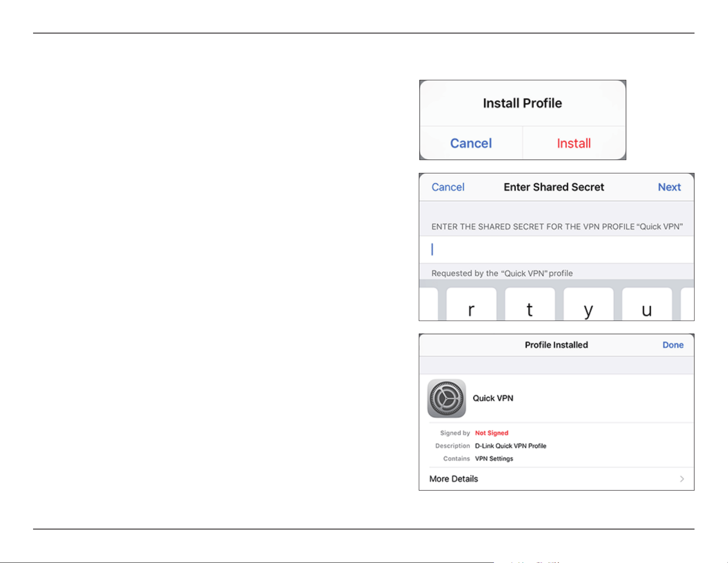Tap the 't' keyboard key
This screenshot has width=728, height=563.
click(x=530, y=304)
